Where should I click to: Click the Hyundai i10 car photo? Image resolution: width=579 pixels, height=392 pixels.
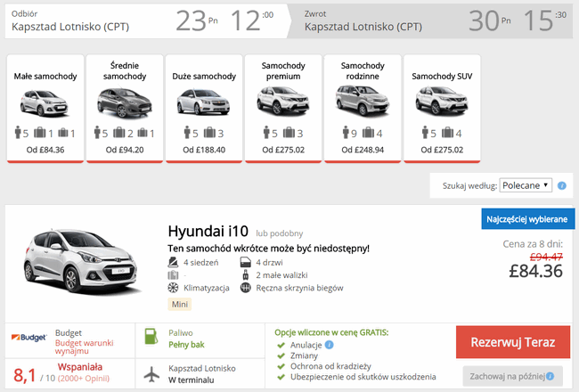tap(82, 262)
